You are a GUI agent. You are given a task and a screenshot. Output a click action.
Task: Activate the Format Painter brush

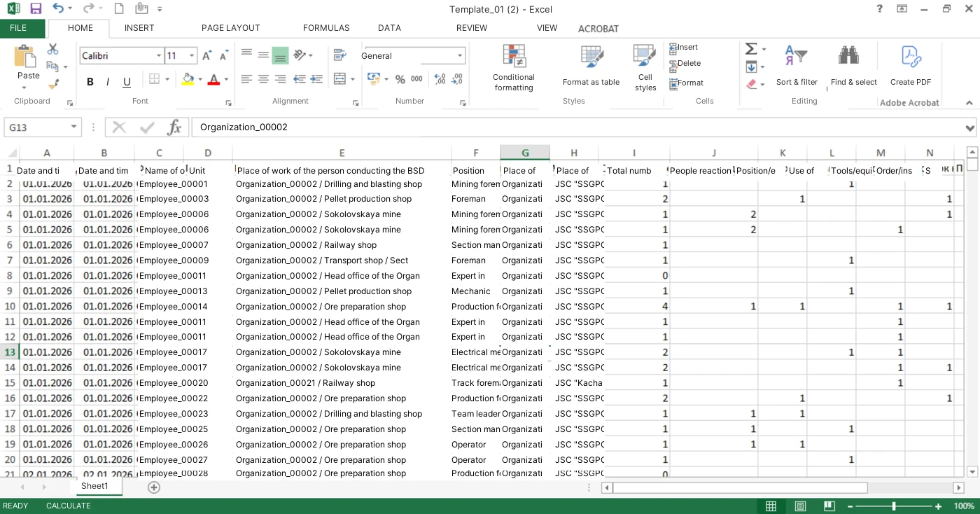tap(52, 84)
